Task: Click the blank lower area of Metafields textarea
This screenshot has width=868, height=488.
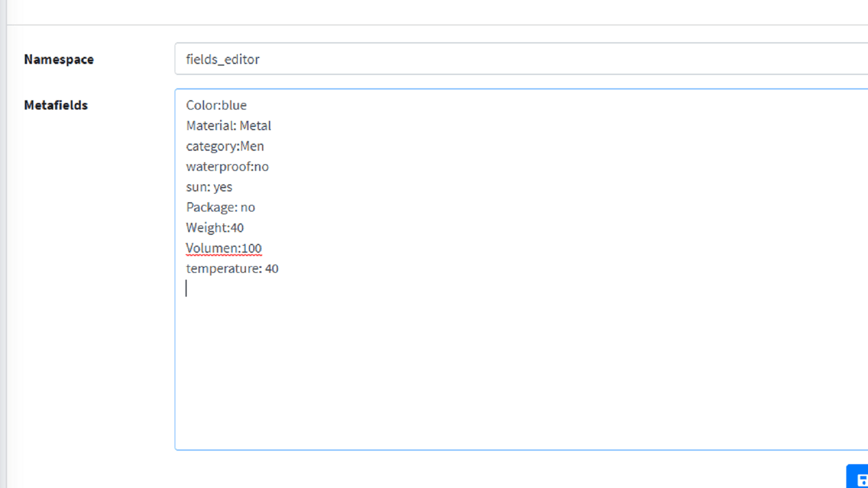Action: [x=488, y=380]
